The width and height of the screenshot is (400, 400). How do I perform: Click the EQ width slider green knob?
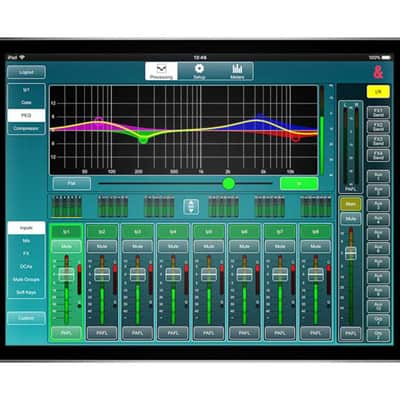click(229, 183)
